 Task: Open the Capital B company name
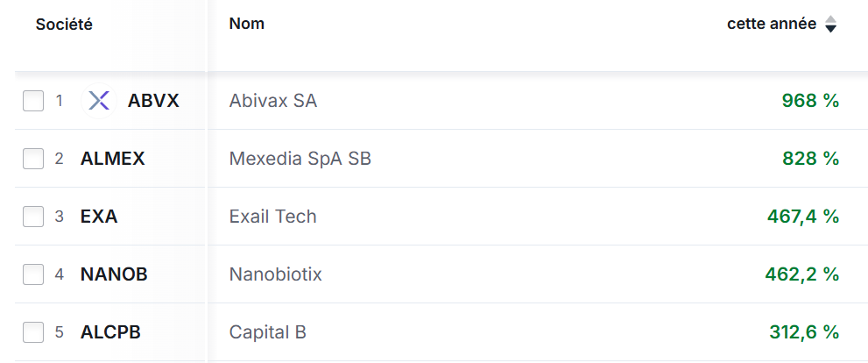(267, 332)
